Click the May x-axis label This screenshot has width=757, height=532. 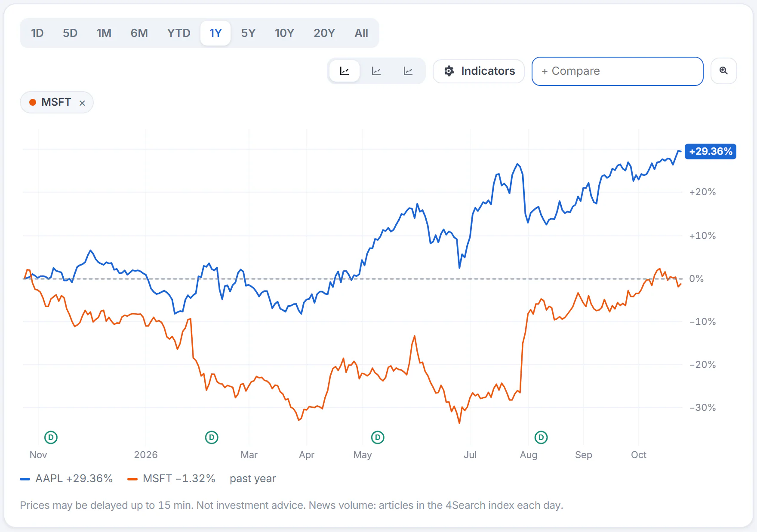[363, 455]
